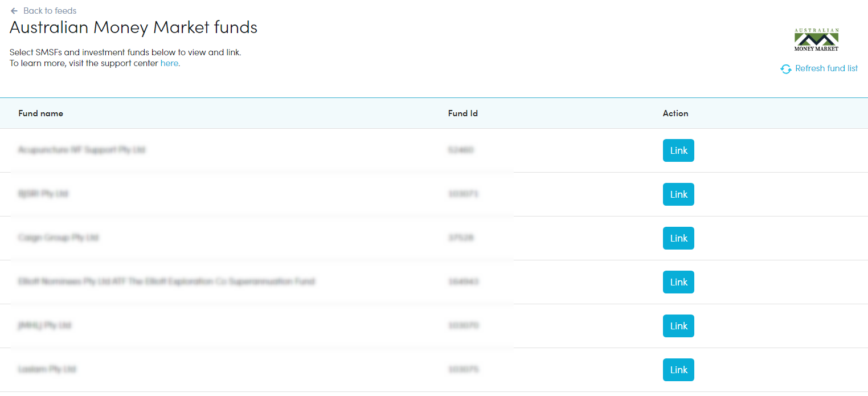Click the Elliott Nominees Pty Ltd ATF fund name
868x396 pixels.
[166, 281]
